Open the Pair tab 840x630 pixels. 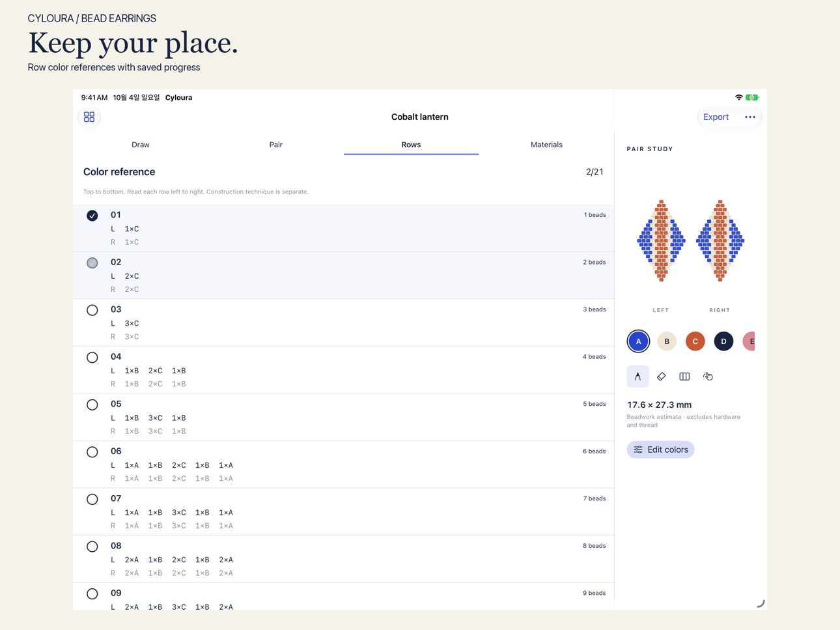tap(276, 145)
